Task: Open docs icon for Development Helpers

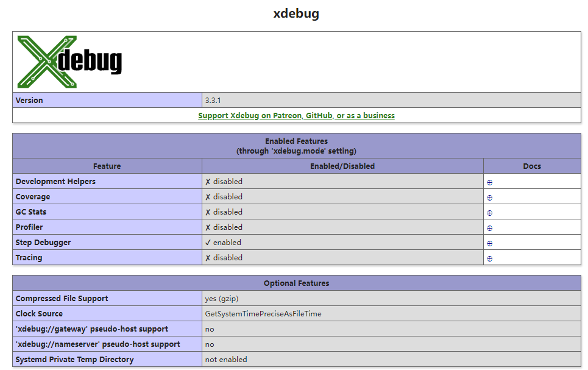Action: click(489, 182)
